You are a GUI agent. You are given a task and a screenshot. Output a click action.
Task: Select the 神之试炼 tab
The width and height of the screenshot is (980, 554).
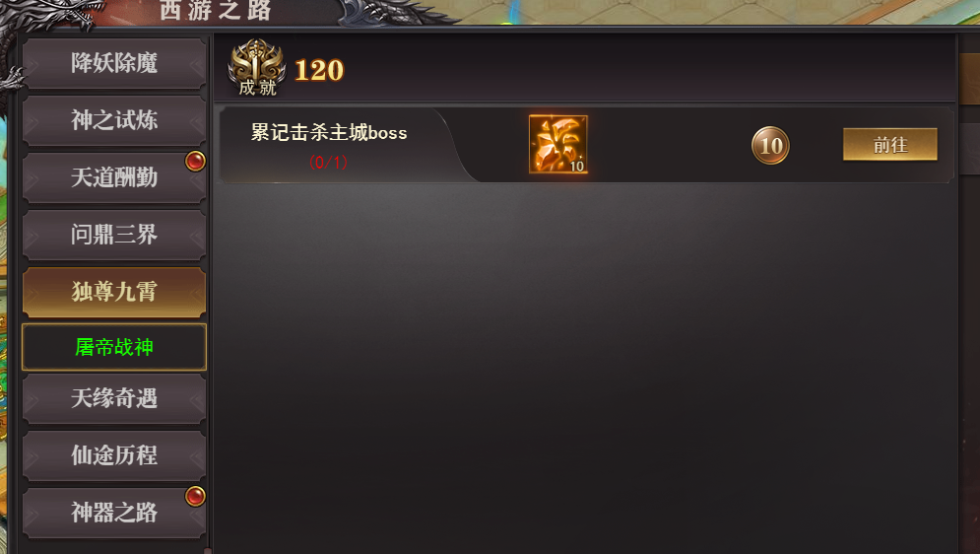pos(114,120)
